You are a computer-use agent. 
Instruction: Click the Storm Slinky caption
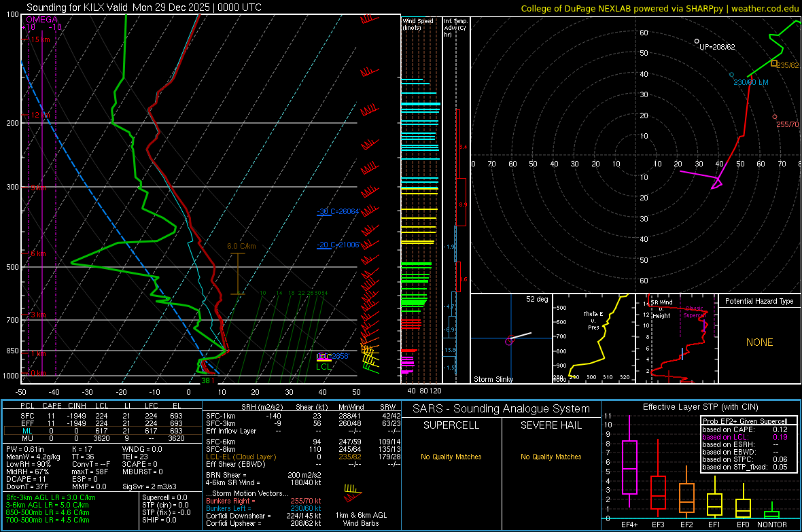(x=493, y=379)
